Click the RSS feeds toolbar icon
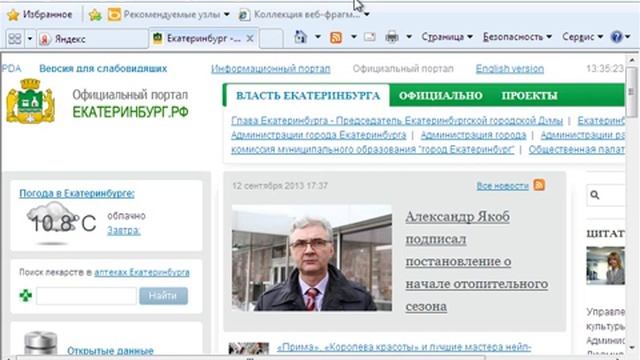 click(336, 38)
